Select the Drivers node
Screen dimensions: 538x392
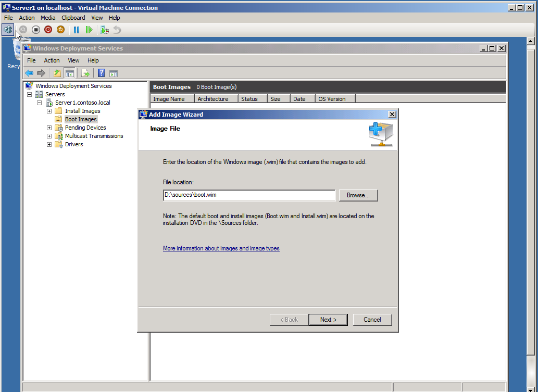74,144
